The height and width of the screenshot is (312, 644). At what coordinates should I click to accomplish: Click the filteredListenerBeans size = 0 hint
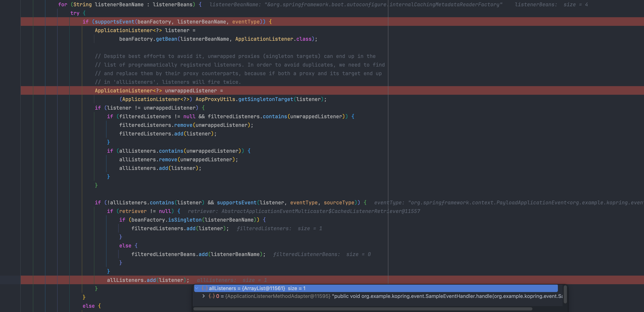coord(321,254)
